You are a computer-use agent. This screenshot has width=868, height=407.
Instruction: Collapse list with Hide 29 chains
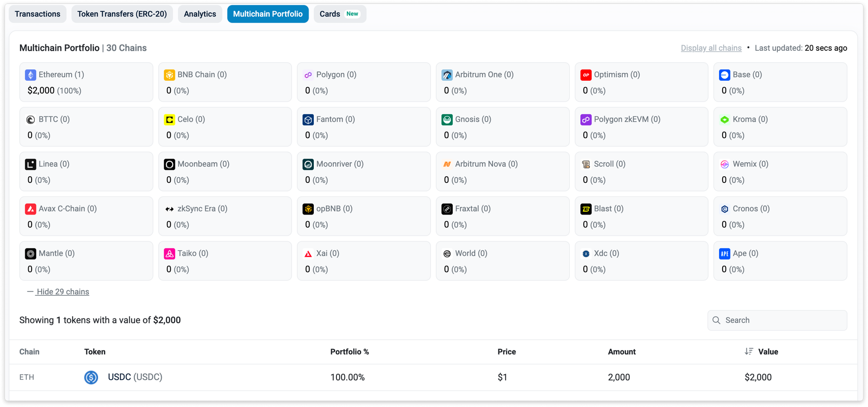62,292
